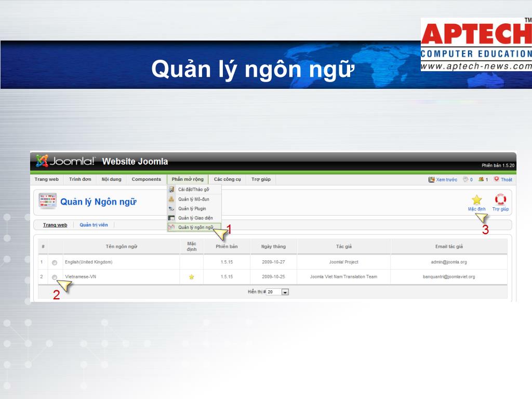Click the Quản lý Ngôn ngữ page heading
This screenshot has width=532, height=399.
pos(98,202)
